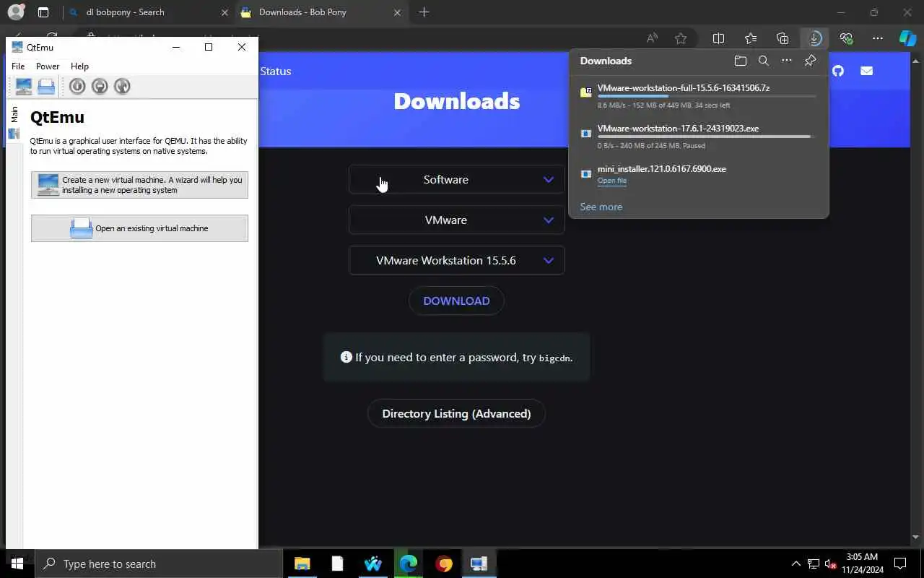Pin the Downloads panel with pin icon
924x578 pixels.
[810, 61]
